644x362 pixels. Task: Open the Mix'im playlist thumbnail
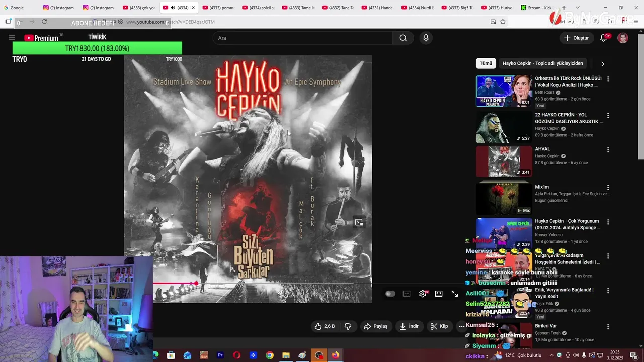[x=504, y=198]
